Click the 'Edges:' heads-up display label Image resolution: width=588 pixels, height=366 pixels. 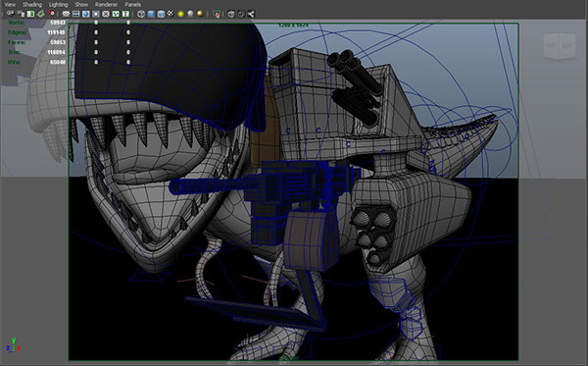tap(18, 32)
